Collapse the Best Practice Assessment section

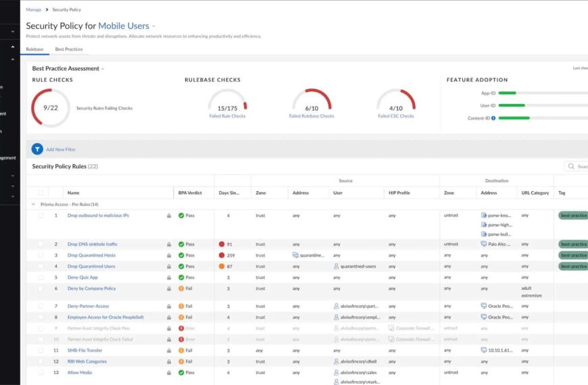pos(103,69)
